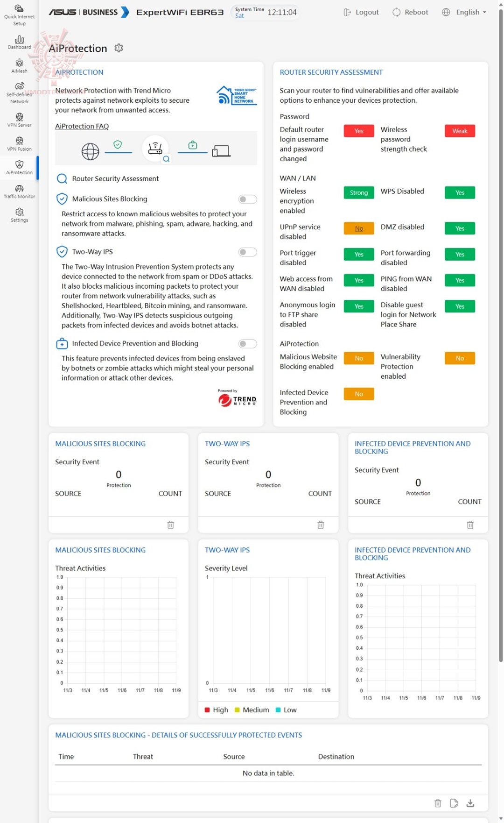Go to Dashboard in sidebar
Viewport: 504px width, 823px height.
[19, 42]
